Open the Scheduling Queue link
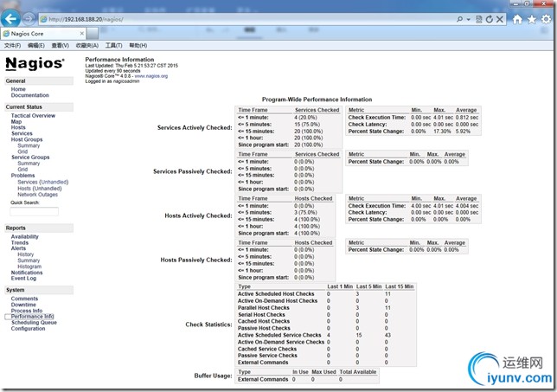This screenshot has height=392, width=557. coord(34,323)
